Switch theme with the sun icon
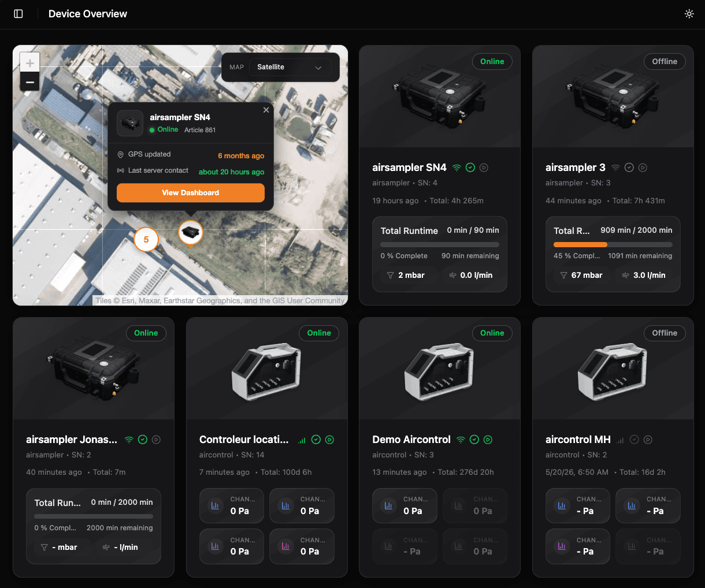This screenshot has height=588, width=705. coord(689,14)
